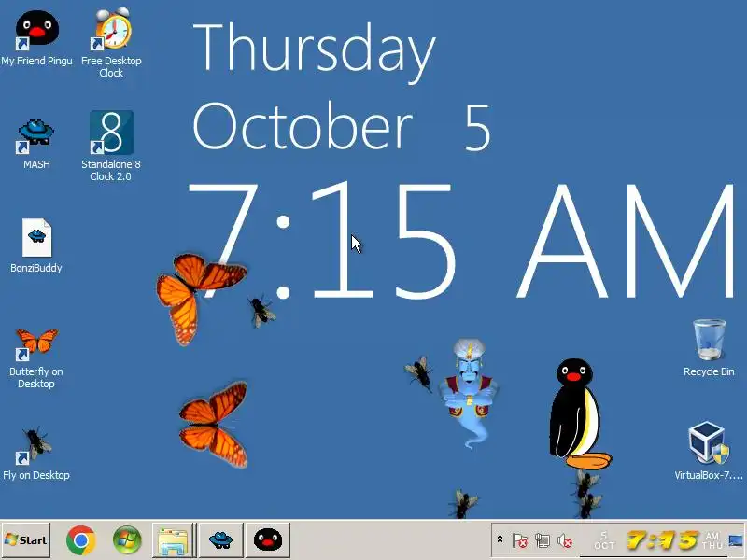Launch the Fly on Desktop shortcut
Viewport: 747px width, 560px height.
pos(36,454)
